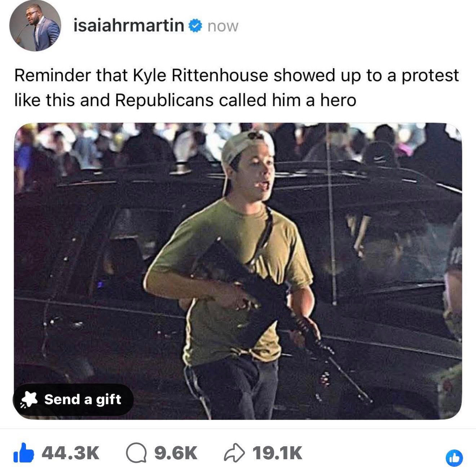The width and height of the screenshot is (476, 474).
Task: Like the post with thumbs-up icon
Action: 23,453
